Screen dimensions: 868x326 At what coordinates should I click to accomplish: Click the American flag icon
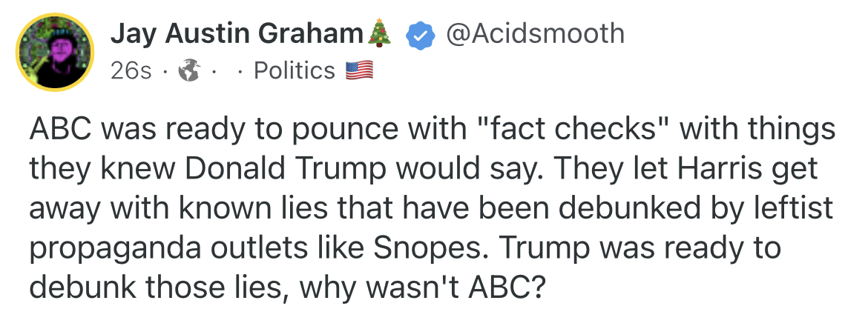[358, 71]
